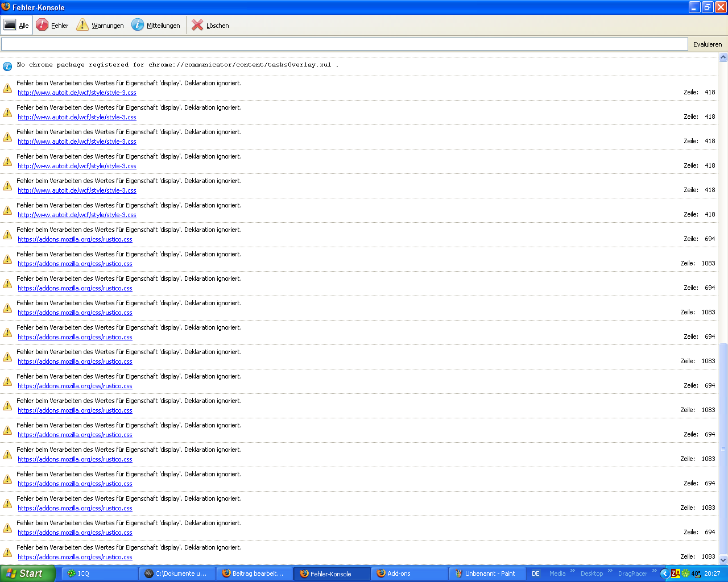The image size is (728, 582).
Task: Expand the DragRacer toolbar chevron
Action: 654,571
